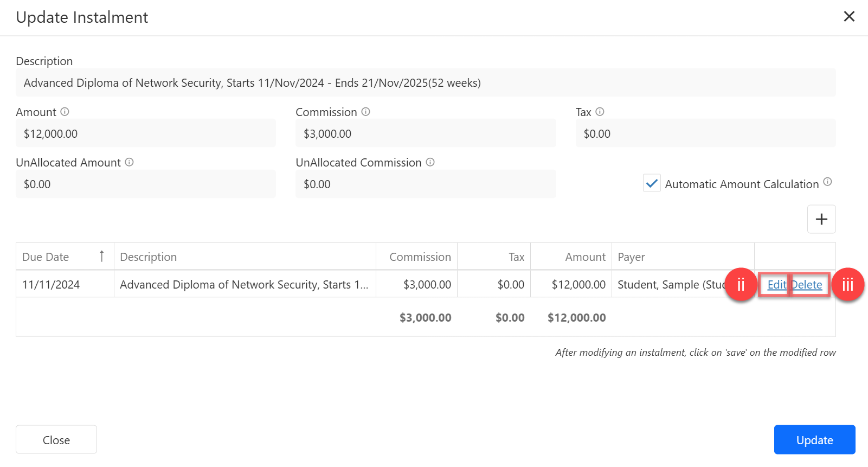Edit the 11/11/2024 instalment row
Viewport: 868px width, 467px height.
coord(776,285)
